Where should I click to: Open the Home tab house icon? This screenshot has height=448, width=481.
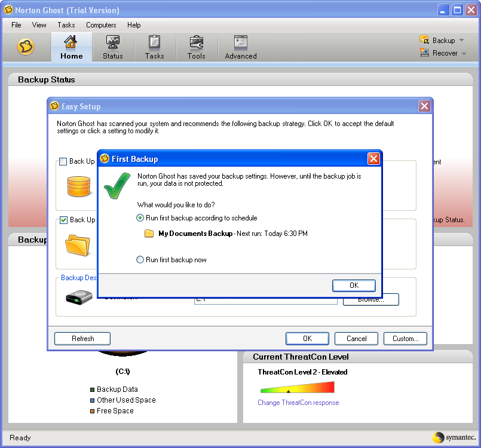point(71,41)
